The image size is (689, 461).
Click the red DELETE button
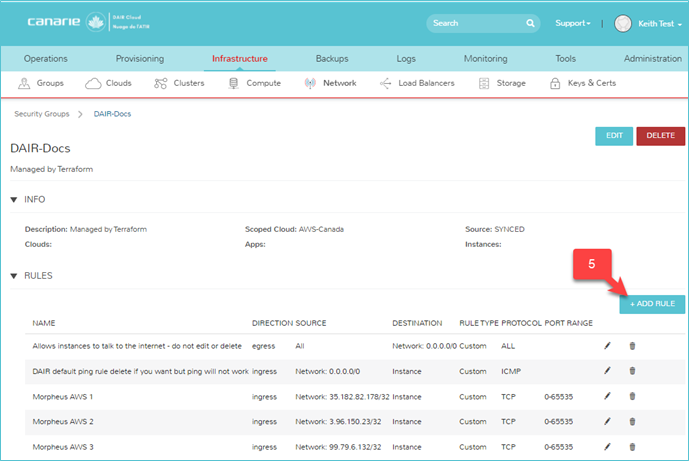pyautogui.click(x=660, y=136)
